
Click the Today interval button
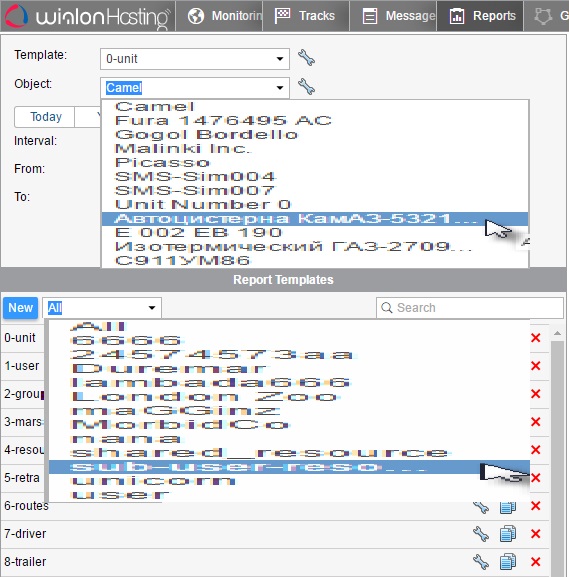coord(45,117)
